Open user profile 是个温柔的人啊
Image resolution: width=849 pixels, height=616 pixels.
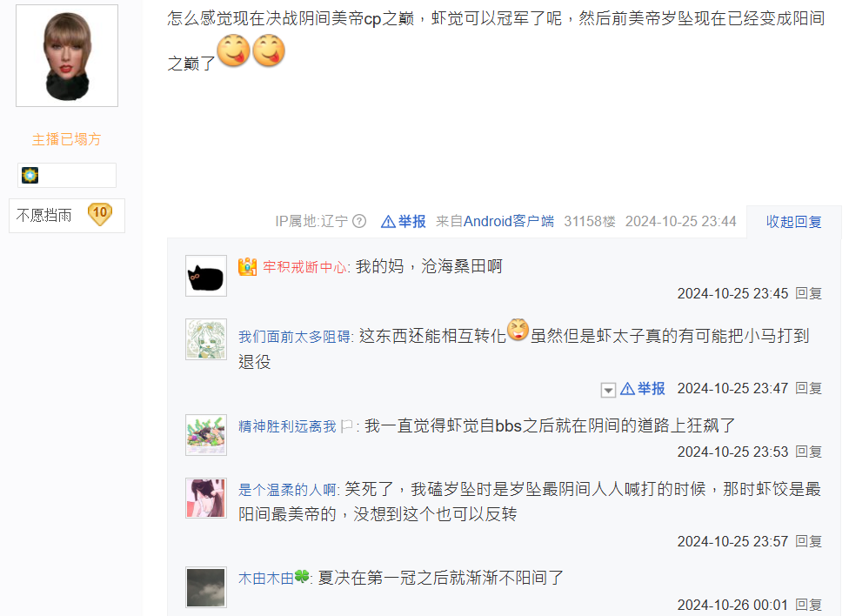(x=288, y=490)
